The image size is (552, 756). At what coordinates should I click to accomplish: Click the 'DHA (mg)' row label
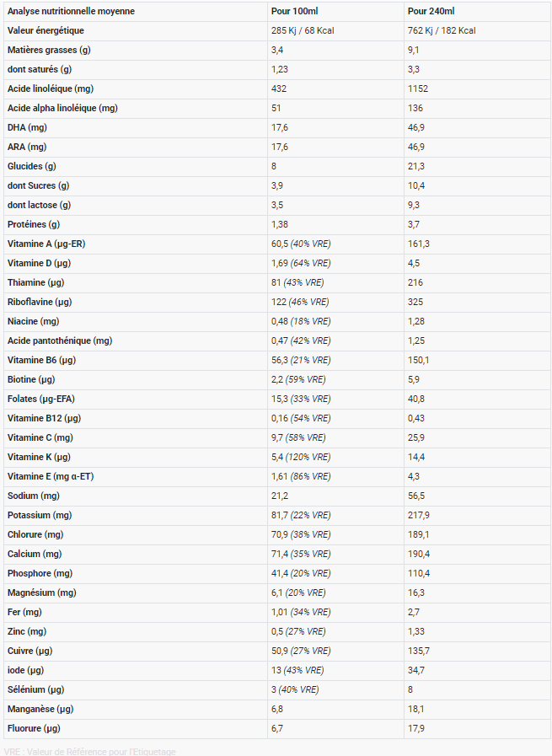[26, 127]
